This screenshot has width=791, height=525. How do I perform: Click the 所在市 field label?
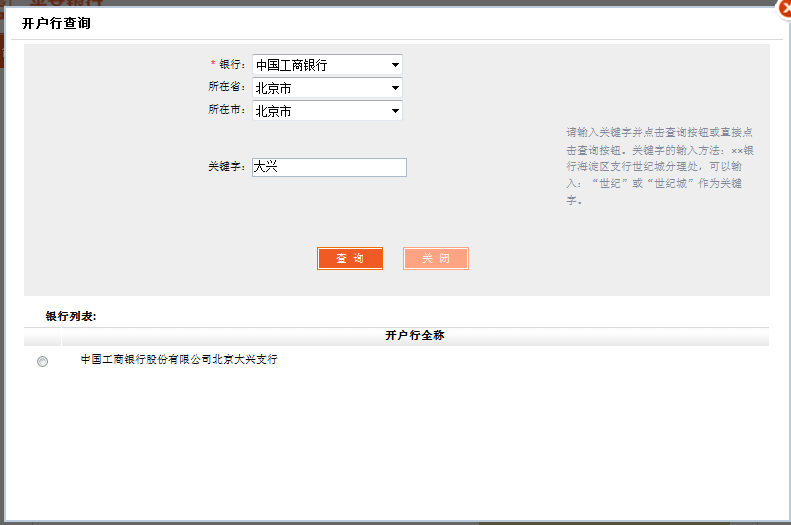point(226,110)
